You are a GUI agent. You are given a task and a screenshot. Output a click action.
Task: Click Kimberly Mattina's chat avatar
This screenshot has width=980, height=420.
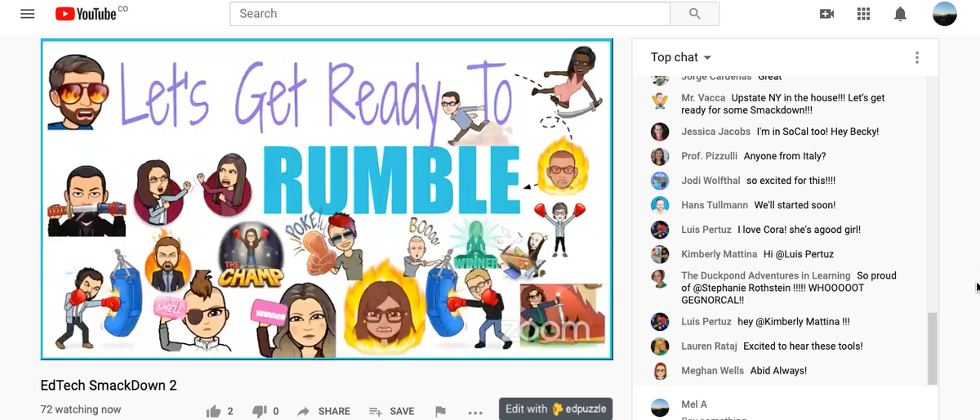pos(660,254)
